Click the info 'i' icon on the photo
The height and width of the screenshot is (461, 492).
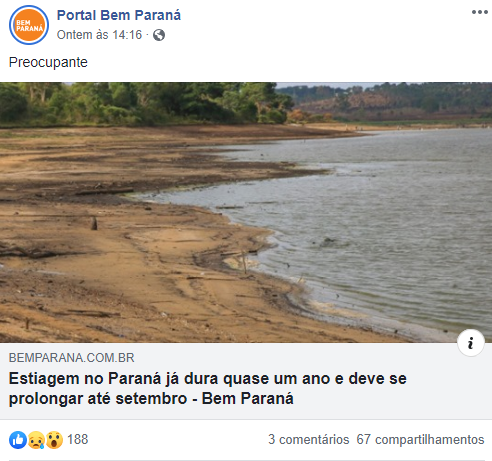click(471, 343)
